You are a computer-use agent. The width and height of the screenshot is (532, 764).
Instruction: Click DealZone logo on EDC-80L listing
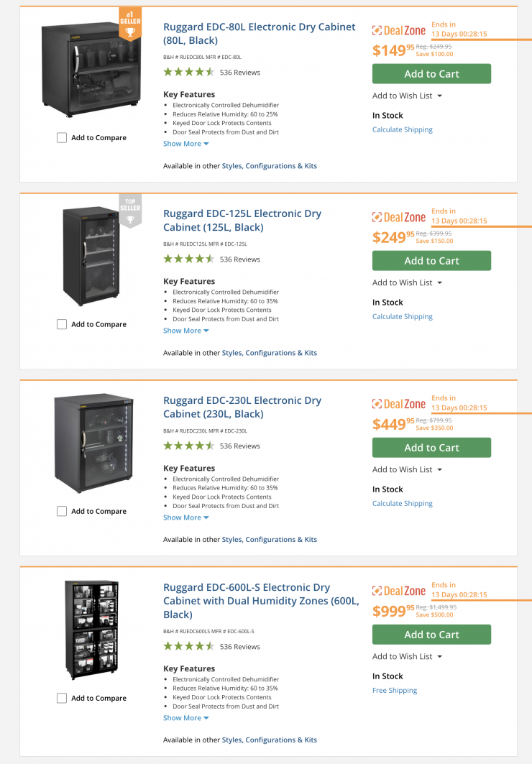pos(399,30)
